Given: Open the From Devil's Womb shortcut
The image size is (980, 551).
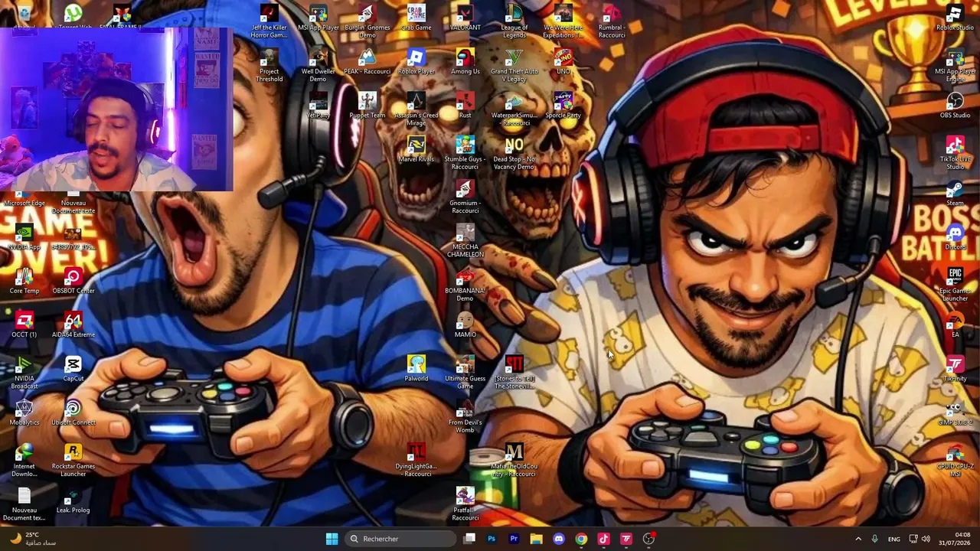Looking at the screenshot, I should click(465, 417).
